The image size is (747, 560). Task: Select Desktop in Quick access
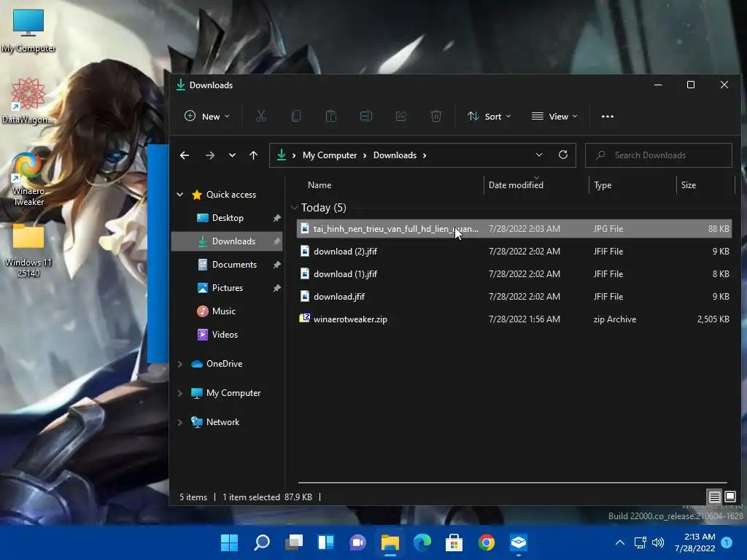pyautogui.click(x=228, y=217)
